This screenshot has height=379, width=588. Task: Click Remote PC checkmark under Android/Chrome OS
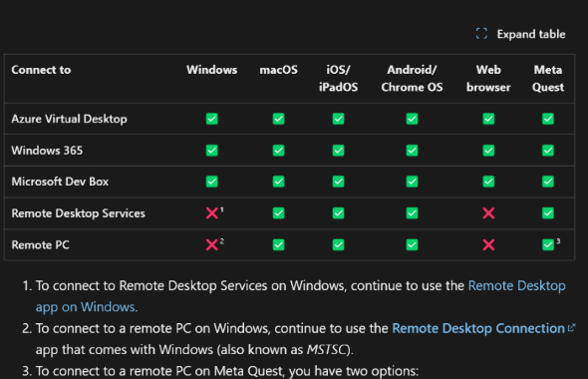tap(412, 245)
